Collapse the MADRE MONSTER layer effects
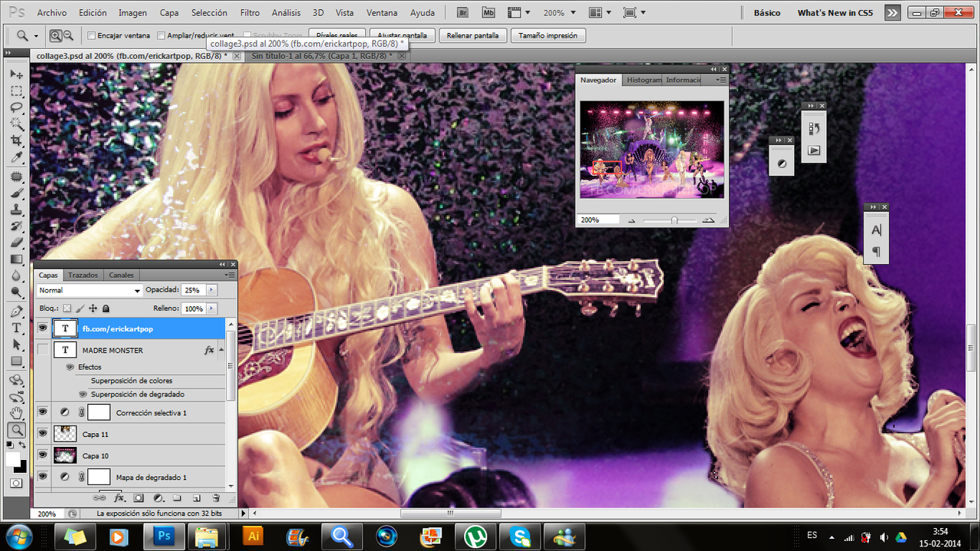 (x=221, y=350)
